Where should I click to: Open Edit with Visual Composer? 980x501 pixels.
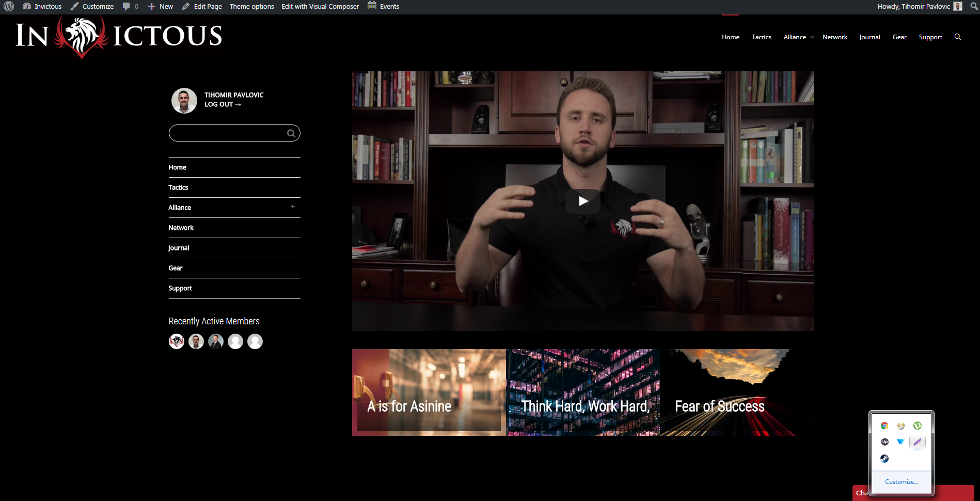coord(320,6)
